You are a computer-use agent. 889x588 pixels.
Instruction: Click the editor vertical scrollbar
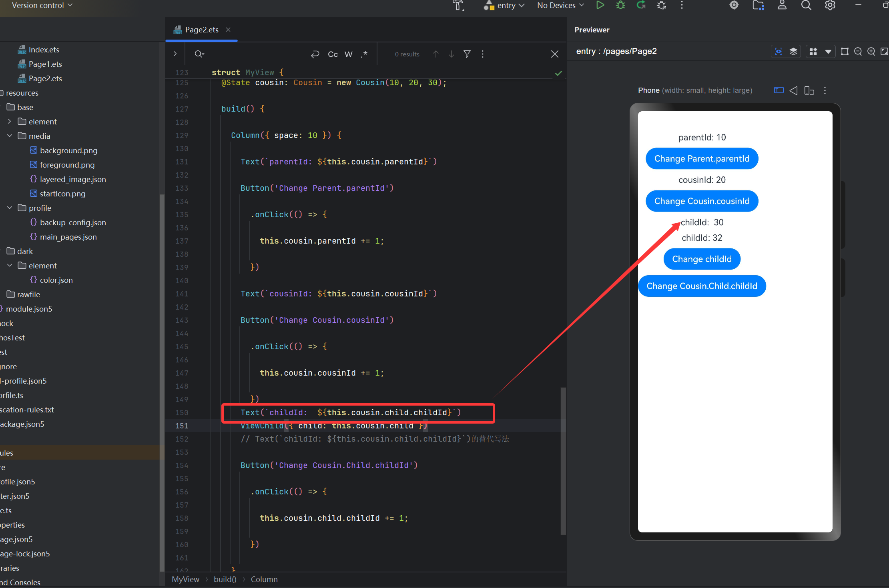(x=563, y=461)
